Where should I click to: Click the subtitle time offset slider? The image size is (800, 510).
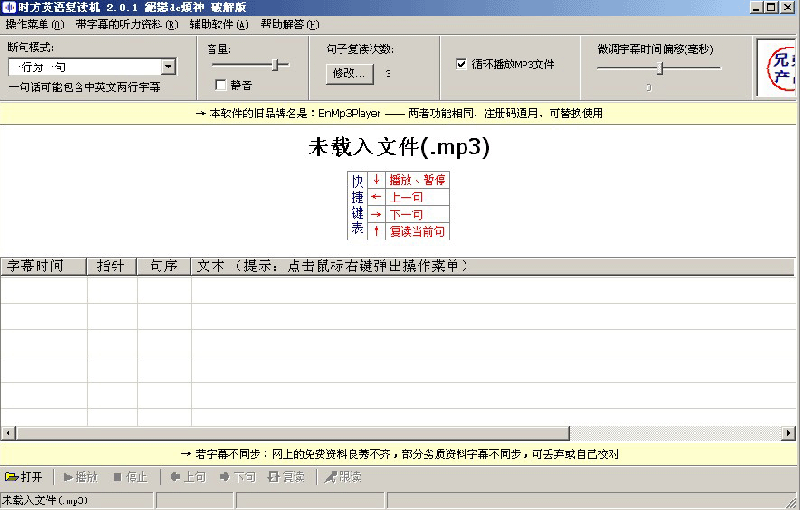pyautogui.click(x=659, y=68)
